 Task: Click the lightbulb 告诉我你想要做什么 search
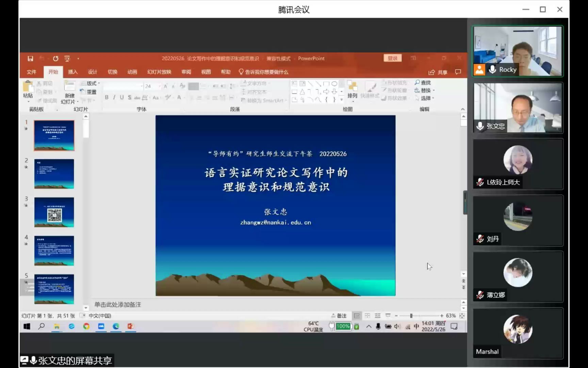tap(263, 72)
